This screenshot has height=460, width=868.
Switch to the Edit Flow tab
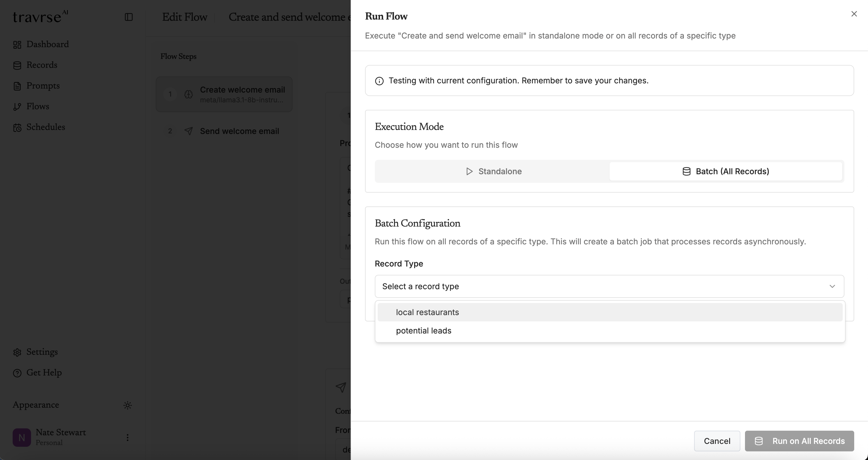(x=184, y=17)
